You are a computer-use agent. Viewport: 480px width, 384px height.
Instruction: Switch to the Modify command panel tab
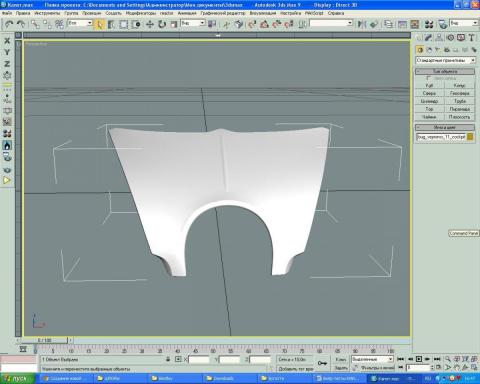[429, 38]
